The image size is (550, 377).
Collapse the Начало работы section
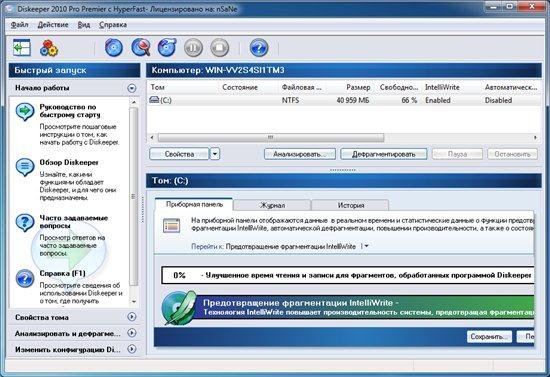[x=132, y=88]
